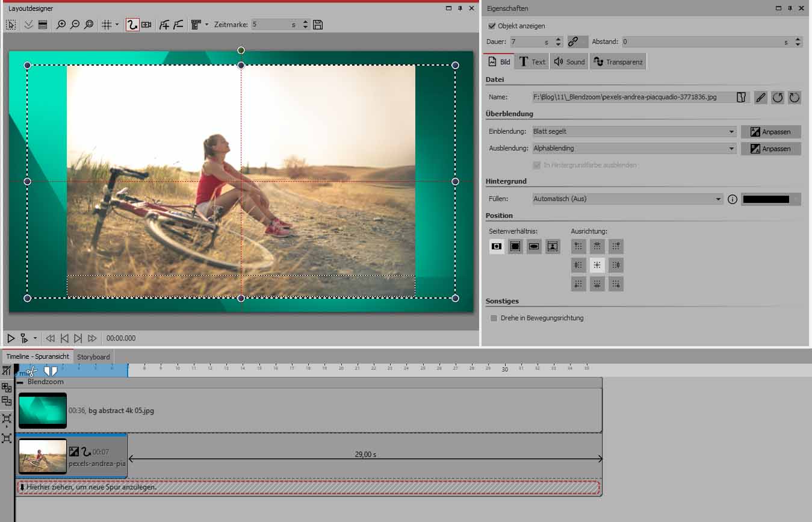
Task: Click the scissors icon on timeline ruler
Action: (x=31, y=371)
